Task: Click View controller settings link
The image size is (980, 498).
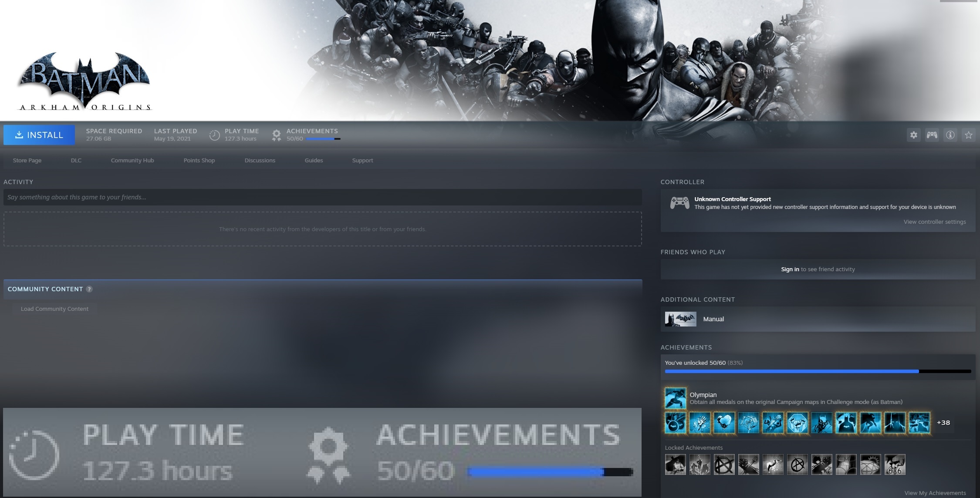Action: point(934,222)
